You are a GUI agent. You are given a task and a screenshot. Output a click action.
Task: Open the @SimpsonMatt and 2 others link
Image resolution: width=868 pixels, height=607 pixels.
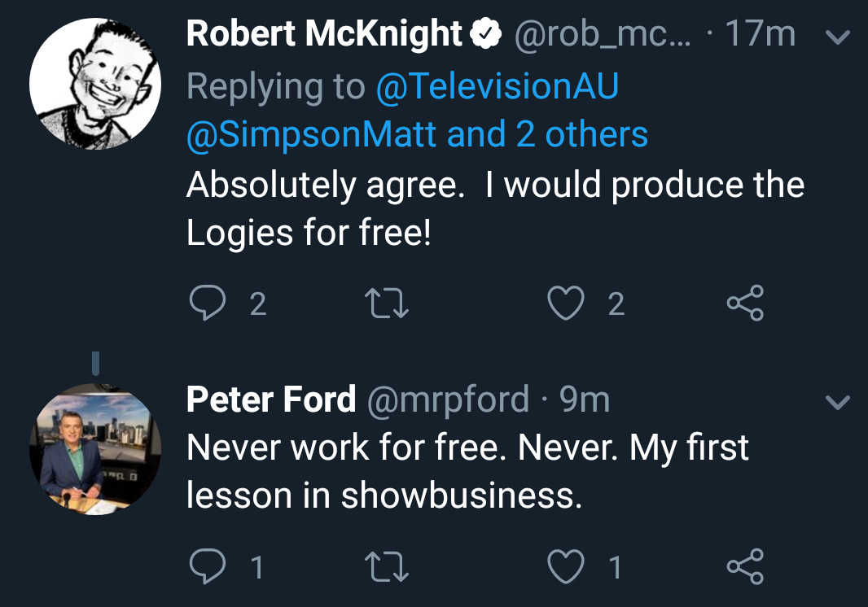click(417, 134)
